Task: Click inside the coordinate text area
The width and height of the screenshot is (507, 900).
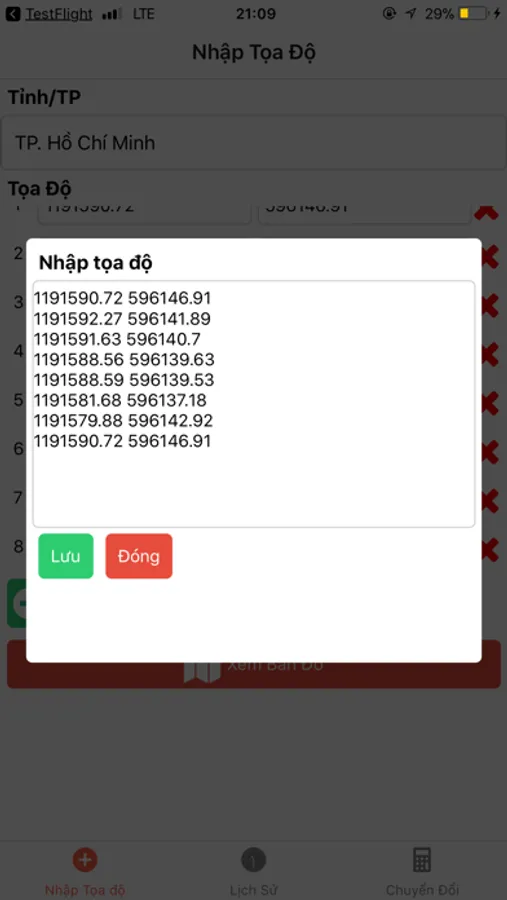Action: (x=254, y=404)
